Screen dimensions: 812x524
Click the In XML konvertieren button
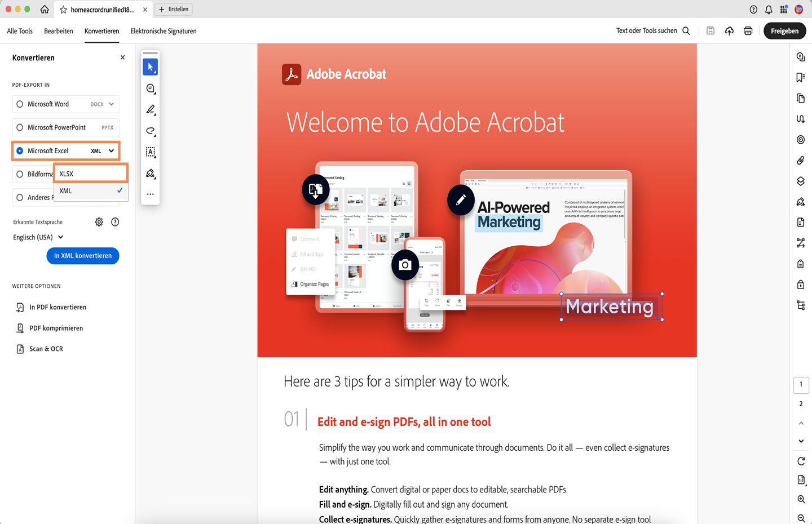pyautogui.click(x=83, y=256)
